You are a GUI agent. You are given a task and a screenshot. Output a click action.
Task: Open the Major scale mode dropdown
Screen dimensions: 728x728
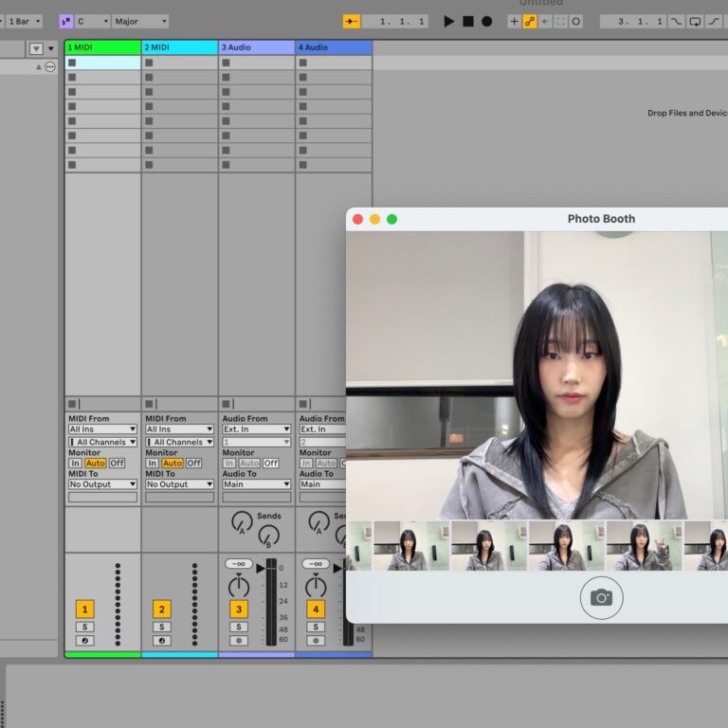click(140, 21)
